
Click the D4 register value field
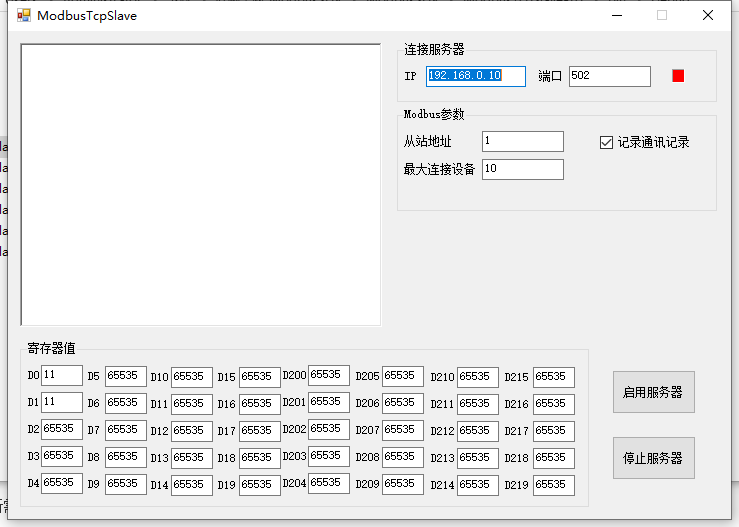pos(62,483)
